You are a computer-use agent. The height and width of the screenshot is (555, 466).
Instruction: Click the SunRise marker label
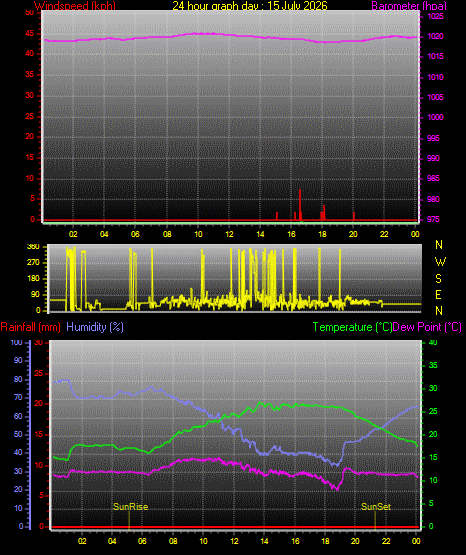[131, 507]
